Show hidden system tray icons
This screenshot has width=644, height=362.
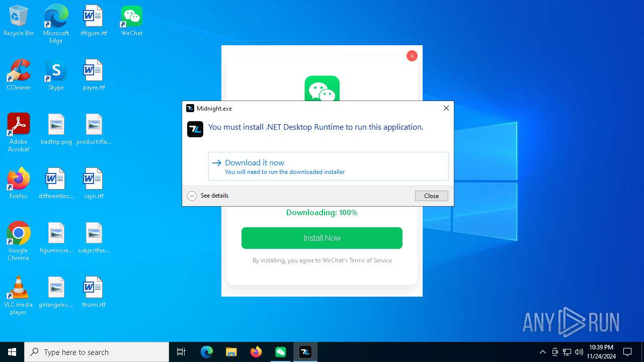tap(542, 352)
